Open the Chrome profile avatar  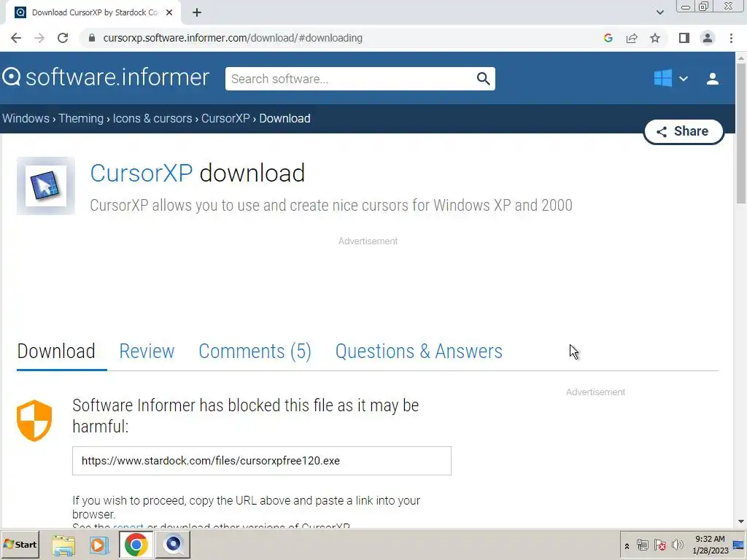click(x=708, y=38)
